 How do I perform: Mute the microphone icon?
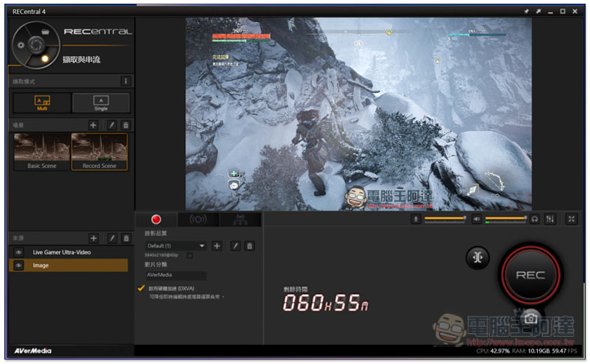[416, 219]
